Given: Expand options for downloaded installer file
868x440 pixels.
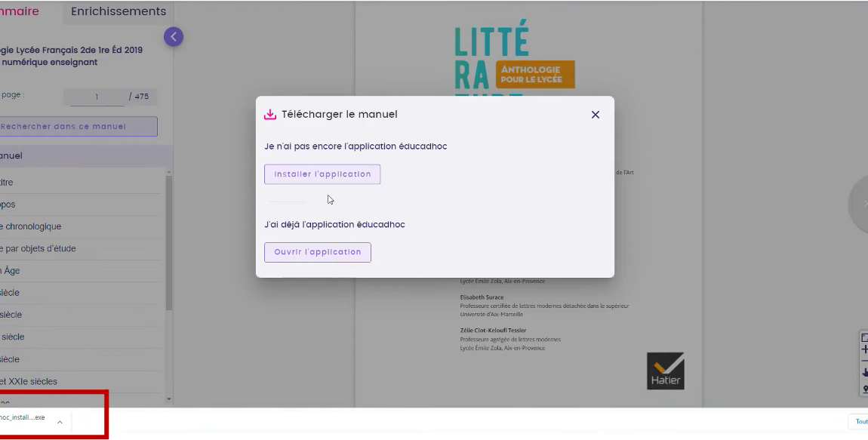Looking at the screenshot, I should [x=60, y=422].
